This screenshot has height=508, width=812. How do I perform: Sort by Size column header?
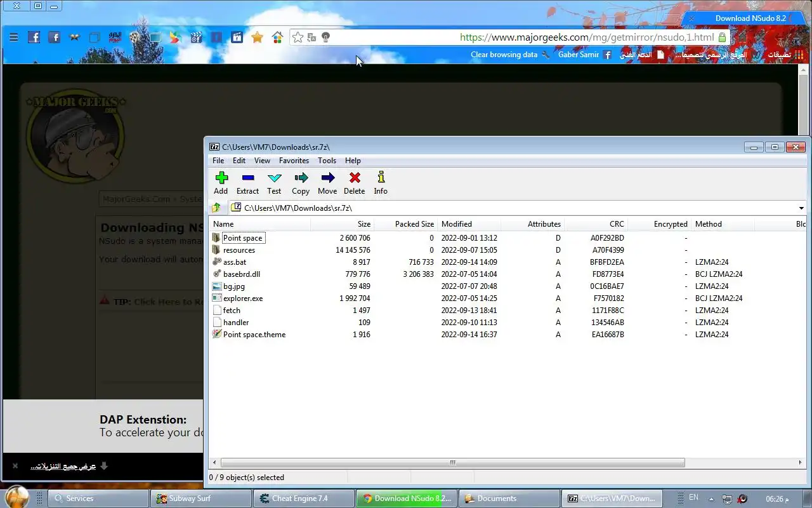342,224
